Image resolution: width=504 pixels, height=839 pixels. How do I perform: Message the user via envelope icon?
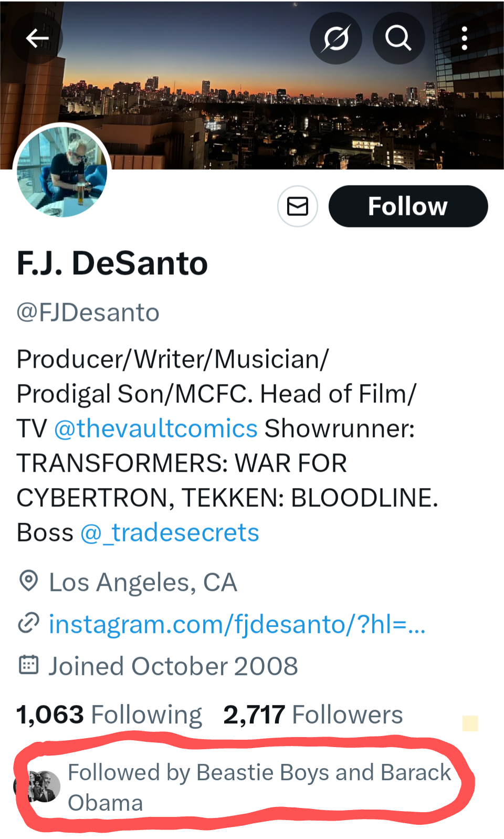click(298, 206)
